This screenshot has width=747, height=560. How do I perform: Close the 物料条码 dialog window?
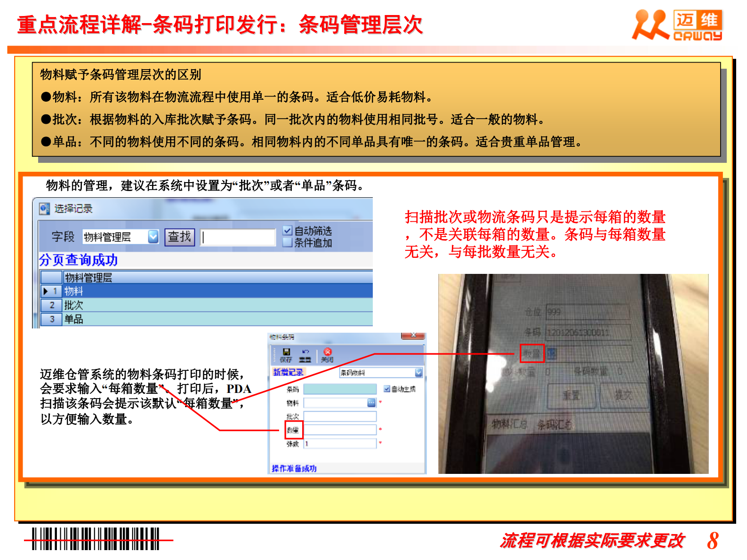click(x=413, y=336)
